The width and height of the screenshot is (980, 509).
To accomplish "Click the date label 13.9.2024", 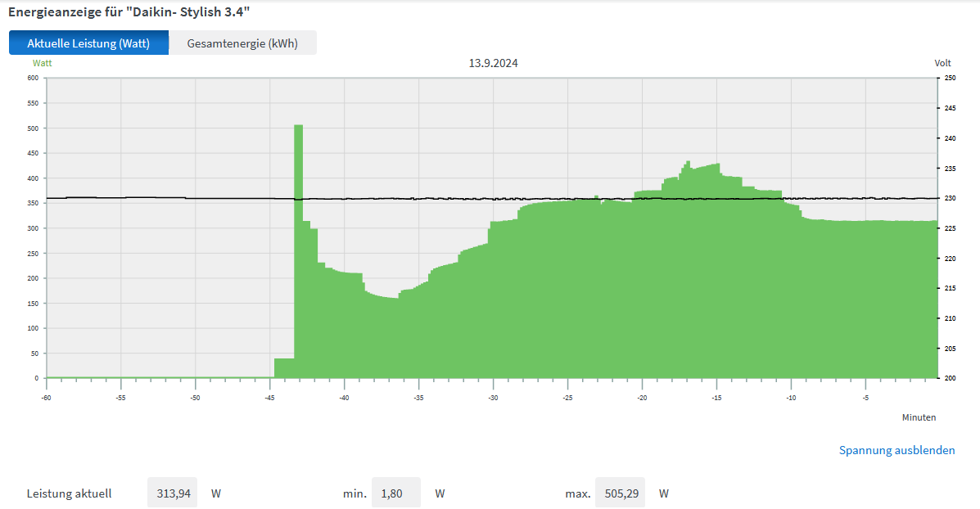I will pyautogui.click(x=493, y=63).
